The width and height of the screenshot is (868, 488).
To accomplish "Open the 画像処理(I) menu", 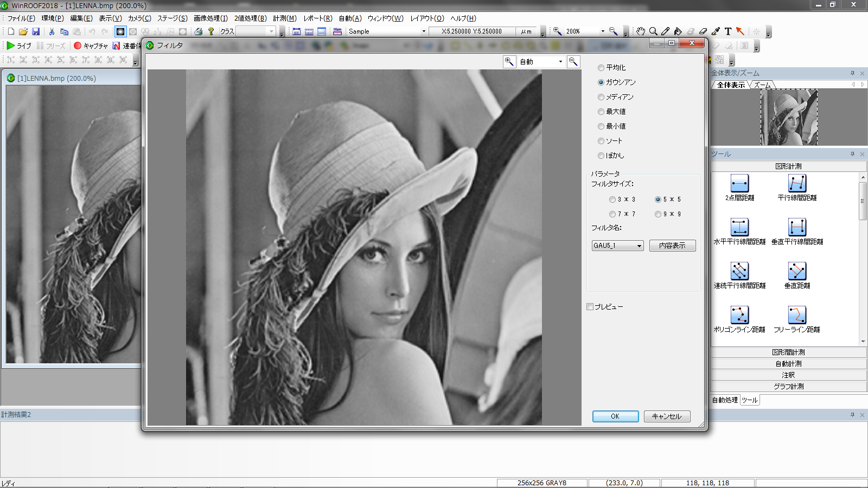I will (210, 18).
